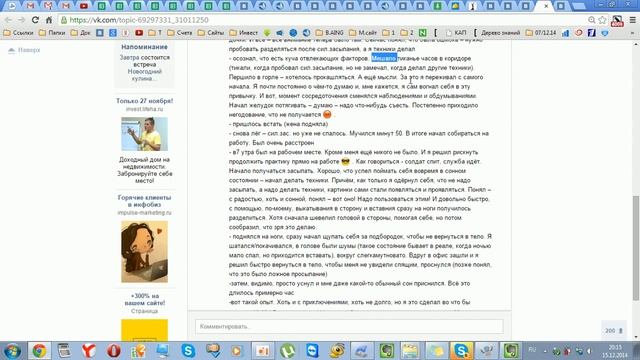
Task: Open the КАП bookmark
Action: pos(456,33)
